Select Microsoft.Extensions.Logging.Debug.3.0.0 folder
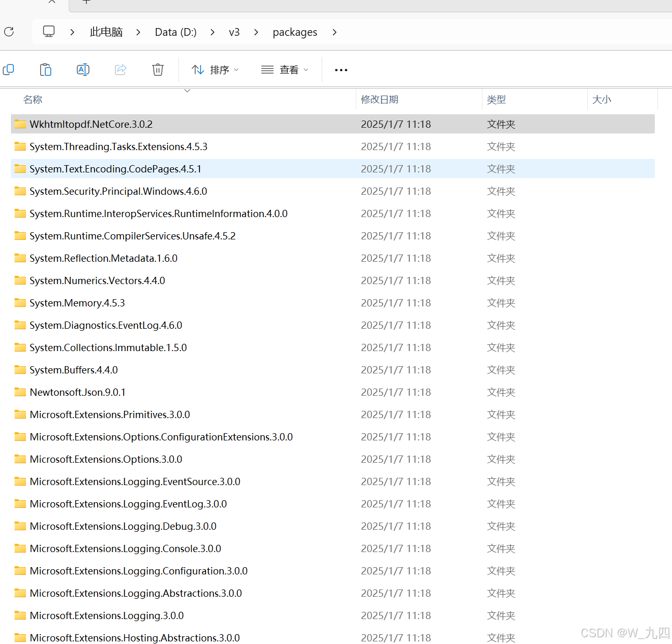Viewport: 672px width, 644px height. point(332,526)
